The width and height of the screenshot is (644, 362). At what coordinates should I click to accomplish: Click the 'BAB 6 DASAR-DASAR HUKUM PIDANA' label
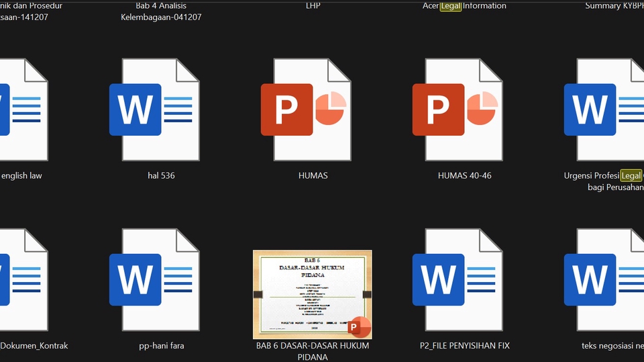pyautogui.click(x=313, y=351)
